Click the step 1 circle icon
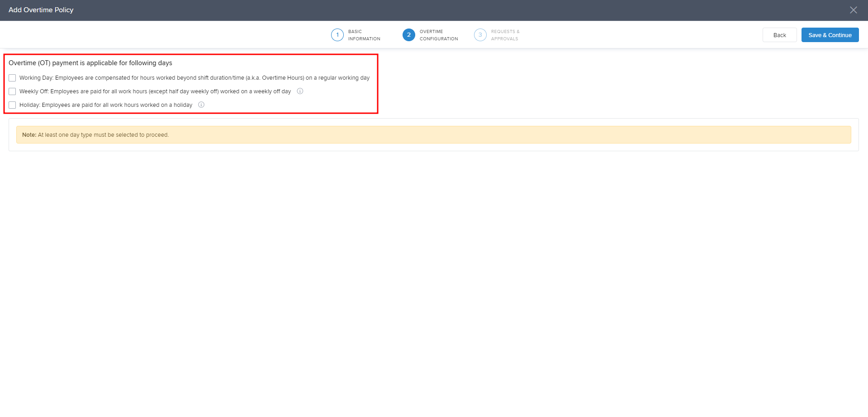This screenshot has height=417, width=868. (337, 35)
